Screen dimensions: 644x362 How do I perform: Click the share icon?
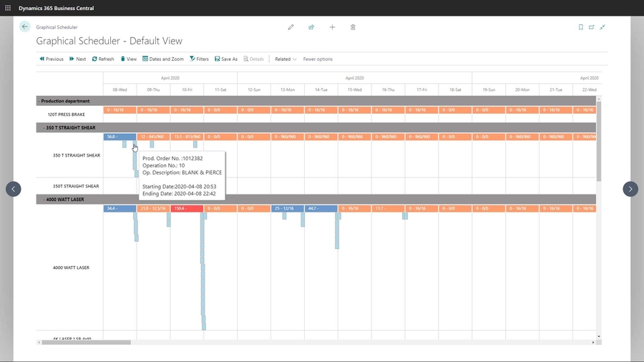pos(311,27)
